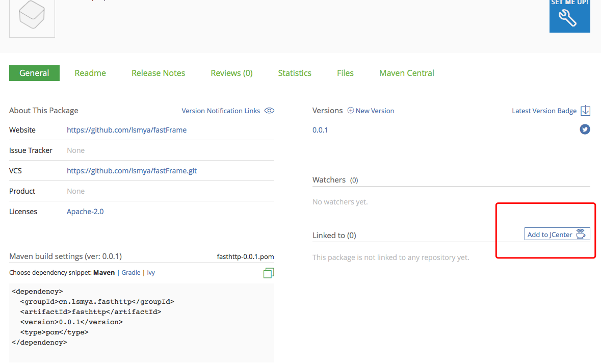Click the Watchers (0) heading
Viewport: 601px width, 364px height.
[x=335, y=179]
